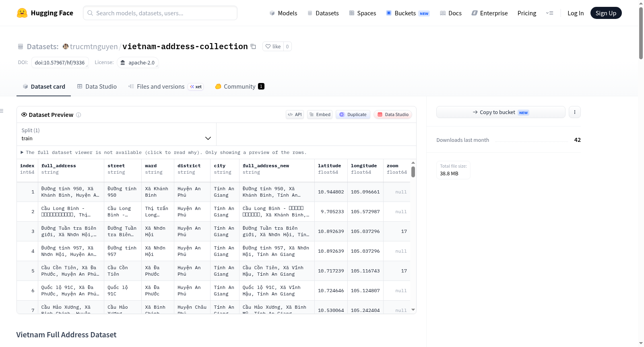Image resolution: width=644 pixels, height=347 pixels.
Task: Open the API button
Action: [x=295, y=114]
